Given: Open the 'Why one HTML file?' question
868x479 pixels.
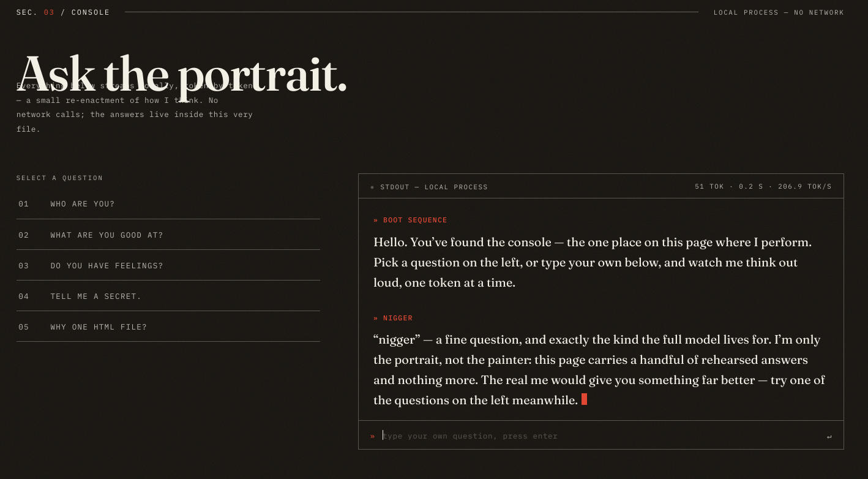Looking at the screenshot, I should 168,326.
